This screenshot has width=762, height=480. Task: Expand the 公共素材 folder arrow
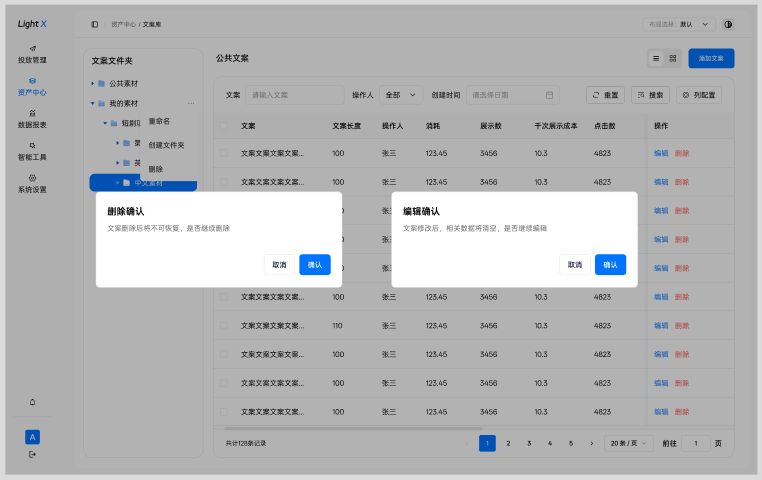tap(92, 84)
